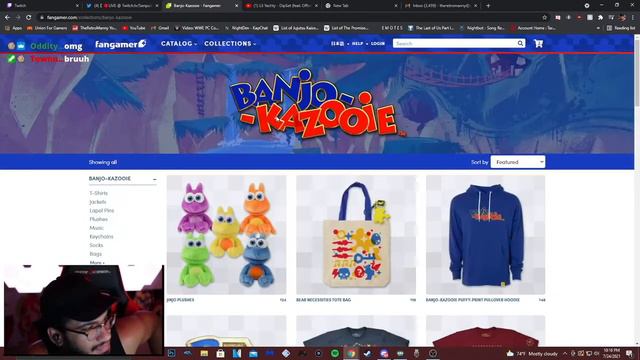
Task: Open Chrome extensions puzzle icon
Action: (600, 18)
